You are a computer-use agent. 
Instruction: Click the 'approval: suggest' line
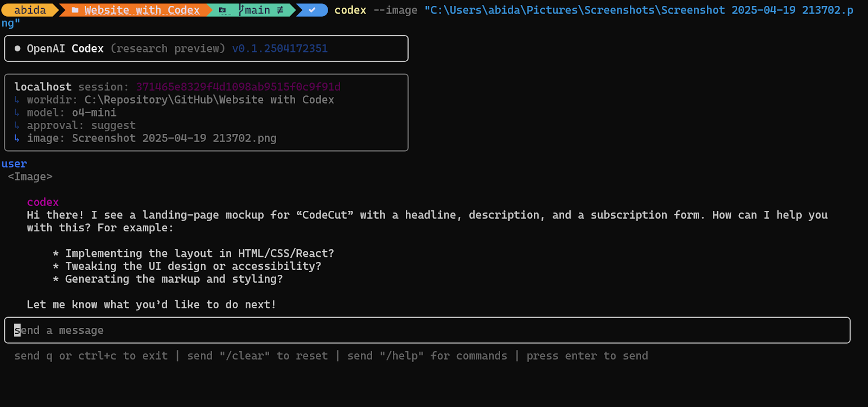point(81,126)
